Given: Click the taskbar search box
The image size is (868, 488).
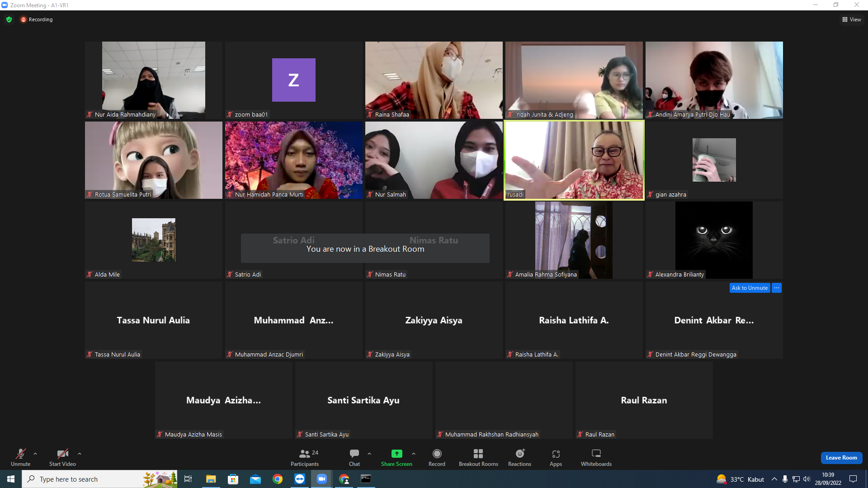Looking at the screenshot, I should [99, 479].
